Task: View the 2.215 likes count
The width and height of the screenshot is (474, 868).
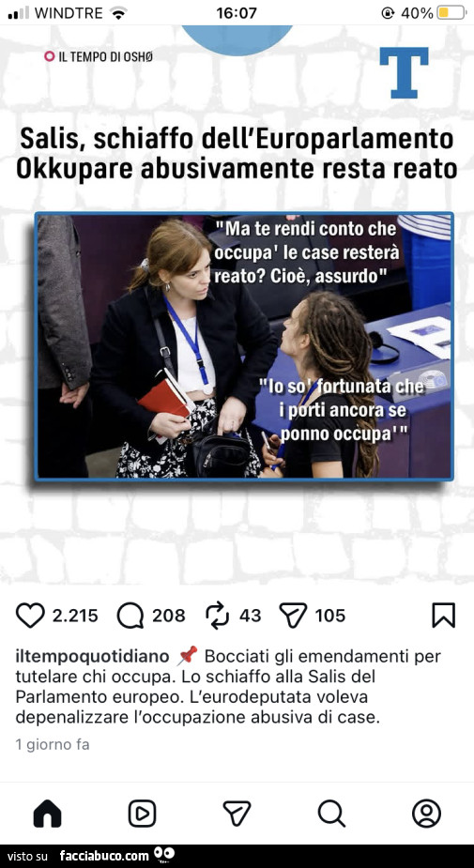Action: pyautogui.click(x=75, y=616)
